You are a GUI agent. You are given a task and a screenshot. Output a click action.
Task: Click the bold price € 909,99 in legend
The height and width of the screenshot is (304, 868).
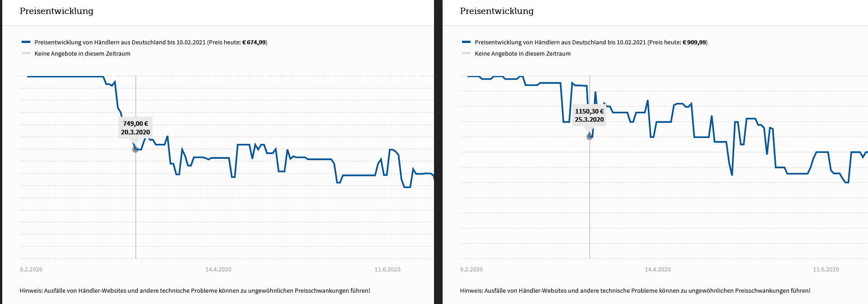pyautogui.click(x=694, y=43)
